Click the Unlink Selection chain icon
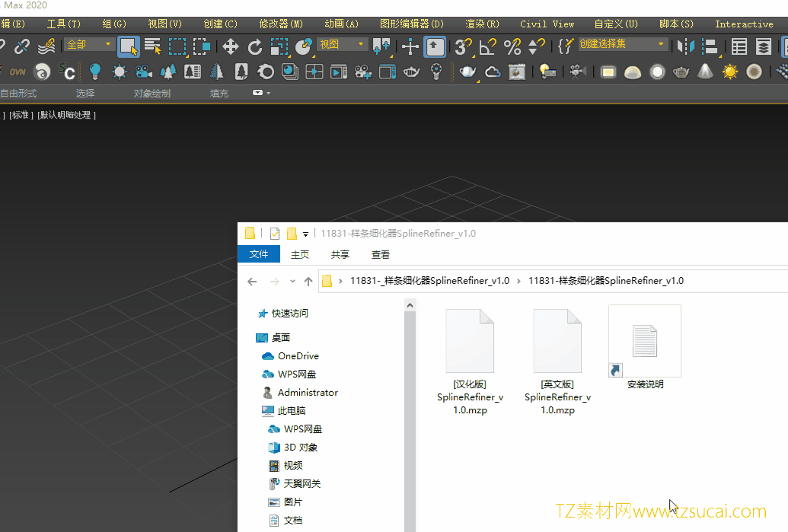This screenshot has height=532, width=788. [x=21, y=46]
